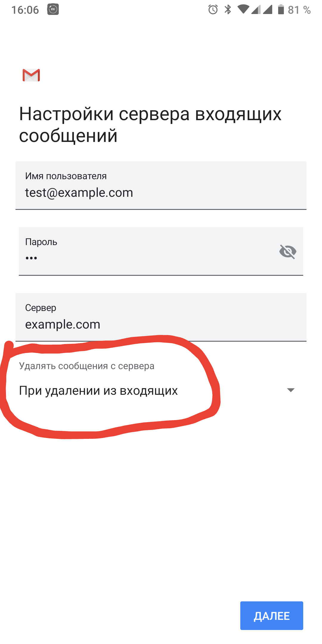Tap the 16:06 clock in status bar
This screenshot has width=322, height=644.
(25, 10)
